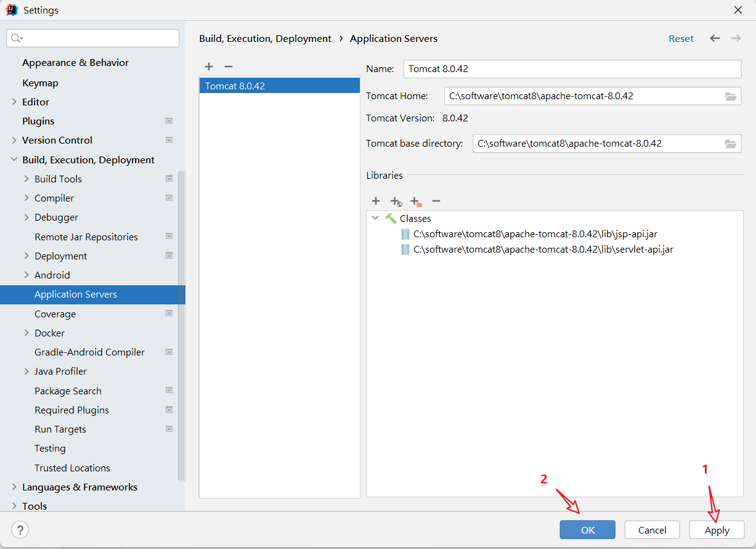Click project-level icon beside Deployment
The image size is (756, 549).
coord(169,256)
